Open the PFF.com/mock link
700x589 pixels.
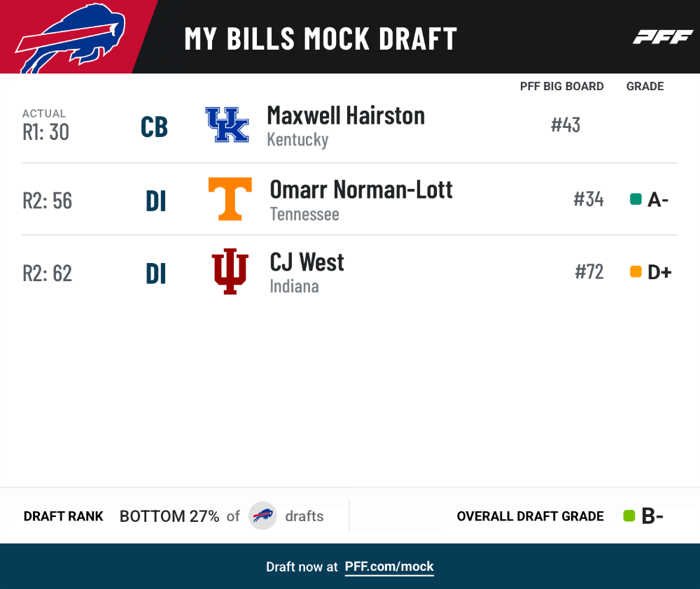(389, 567)
